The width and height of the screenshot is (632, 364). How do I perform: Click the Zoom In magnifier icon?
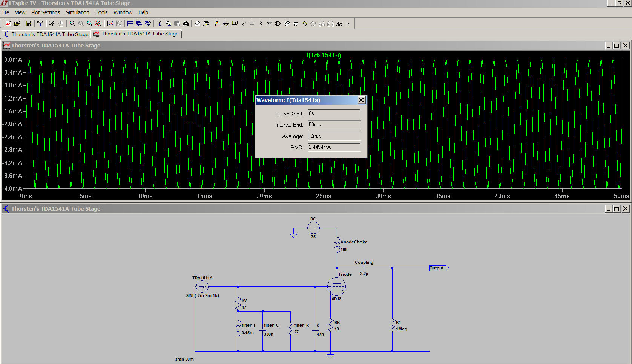coord(72,23)
